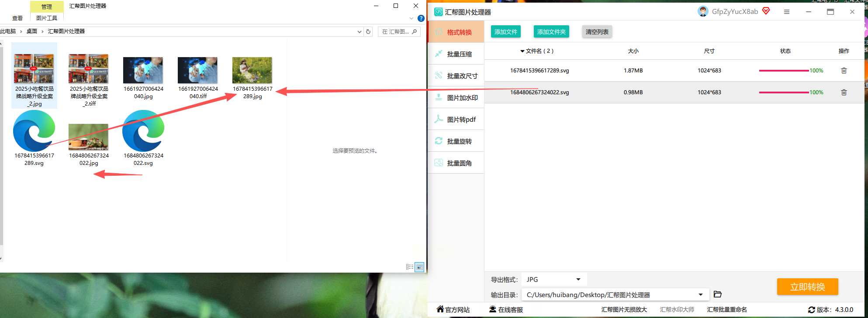
Task: Click the user avatar icon
Action: tap(702, 12)
